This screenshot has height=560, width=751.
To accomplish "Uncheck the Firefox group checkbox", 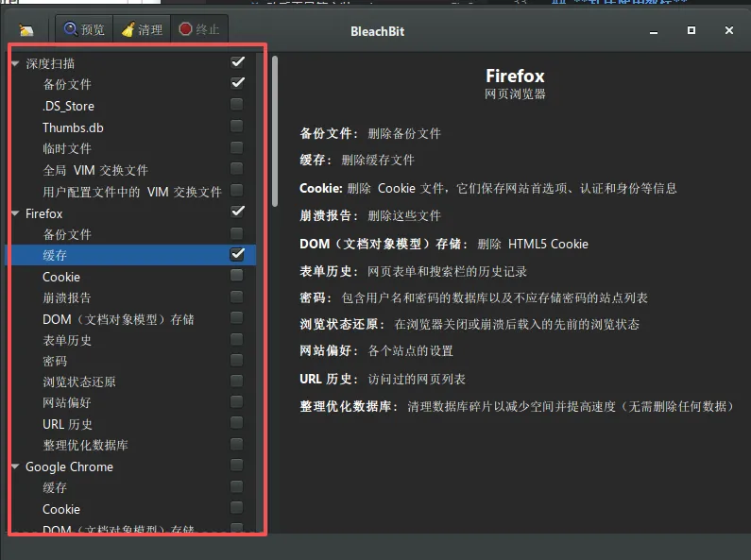I will 237,212.
